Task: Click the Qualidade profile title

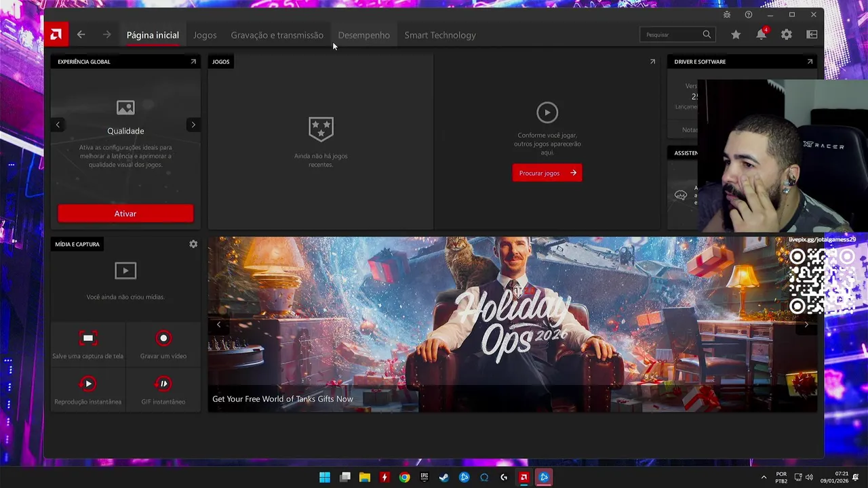Action: [125, 131]
